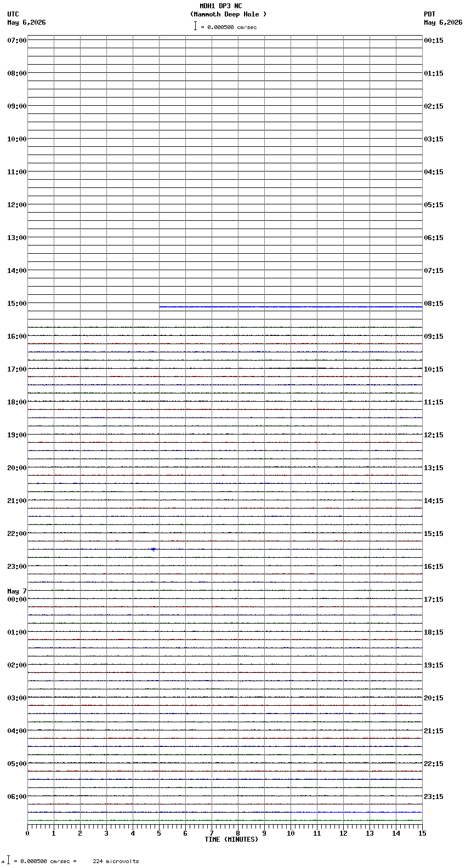Click the 'TIME (MINUTES)' axis label

coord(231,840)
